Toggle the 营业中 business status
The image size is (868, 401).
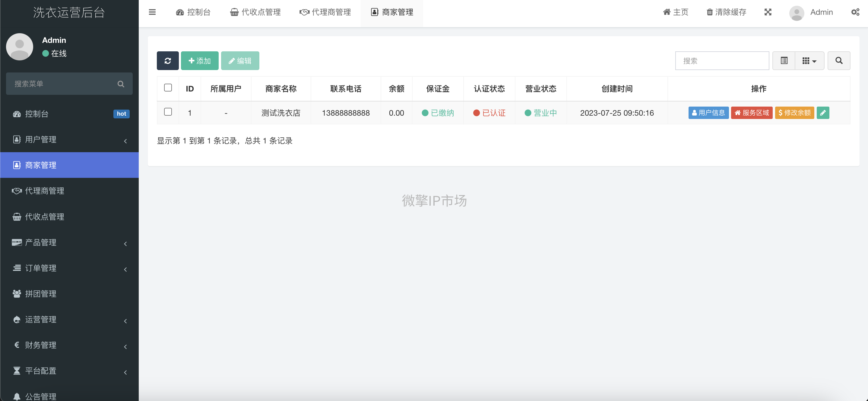pyautogui.click(x=540, y=113)
